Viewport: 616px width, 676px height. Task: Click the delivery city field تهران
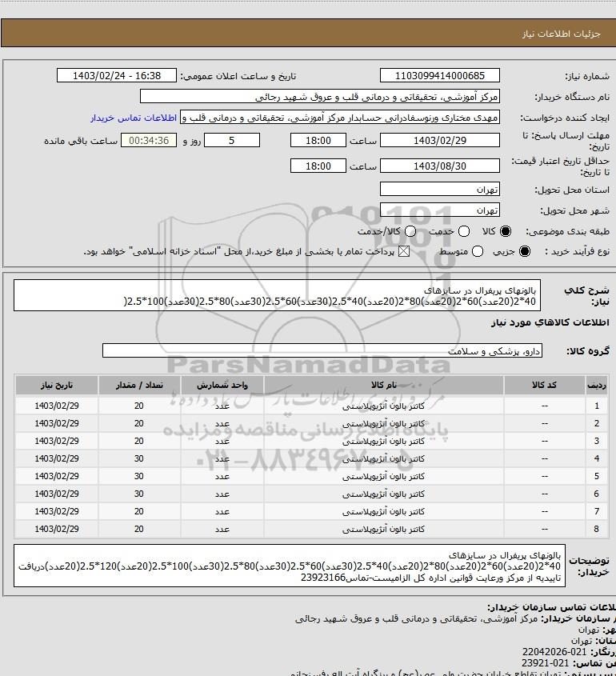(440, 210)
